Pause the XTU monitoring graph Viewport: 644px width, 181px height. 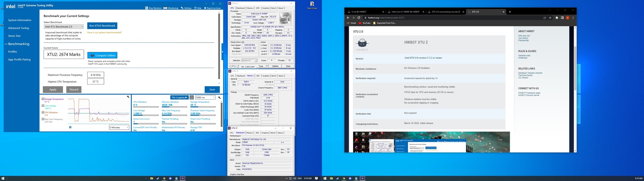pyautogui.click(x=70, y=127)
